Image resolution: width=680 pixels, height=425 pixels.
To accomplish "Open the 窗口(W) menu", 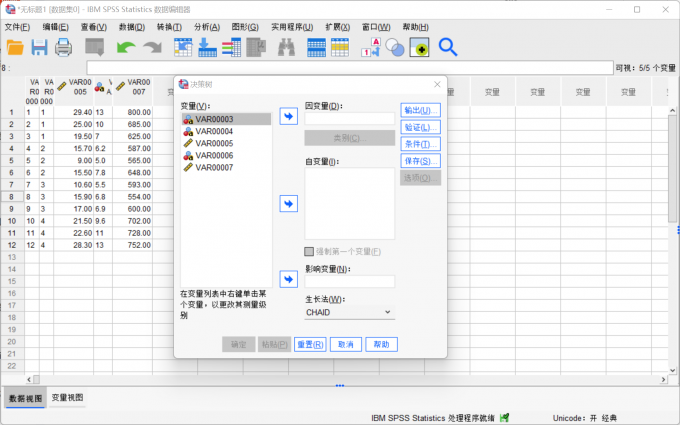I will tap(376, 27).
